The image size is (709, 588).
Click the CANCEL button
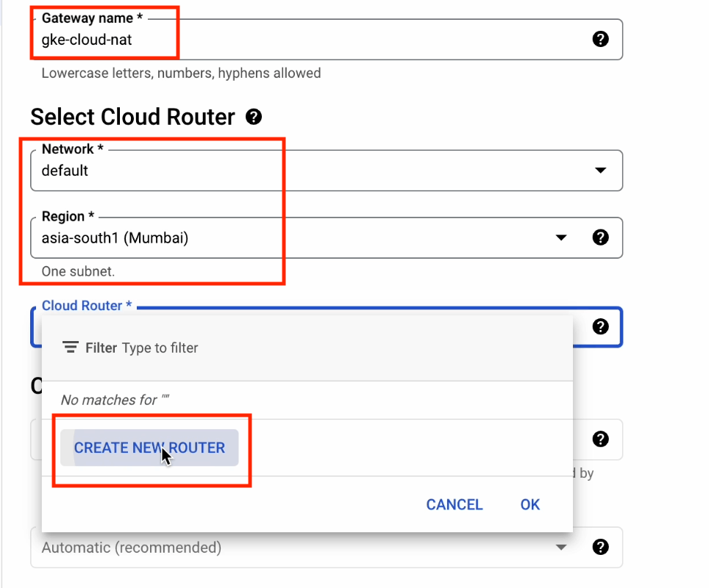click(x=455, y=504)
